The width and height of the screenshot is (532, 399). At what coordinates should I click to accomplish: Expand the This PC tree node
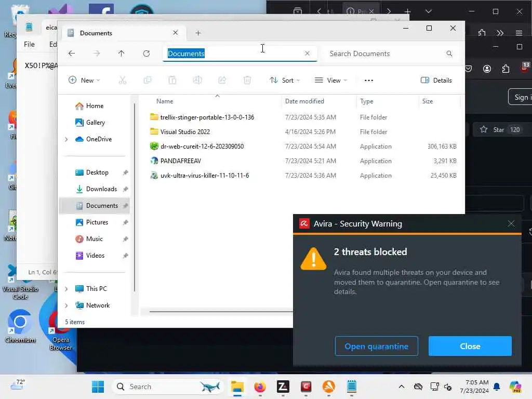(x=66, y=289)
